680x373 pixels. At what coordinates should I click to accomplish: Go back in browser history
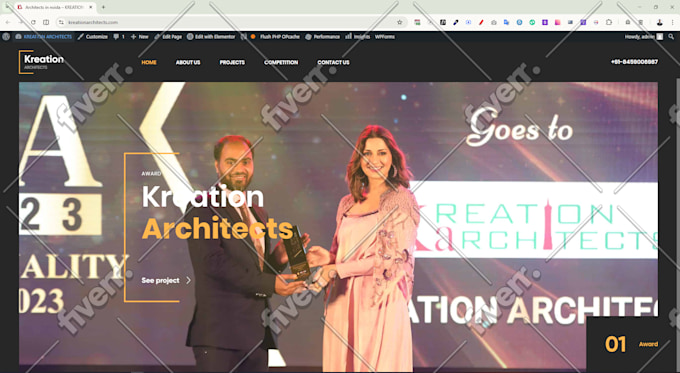8,22
